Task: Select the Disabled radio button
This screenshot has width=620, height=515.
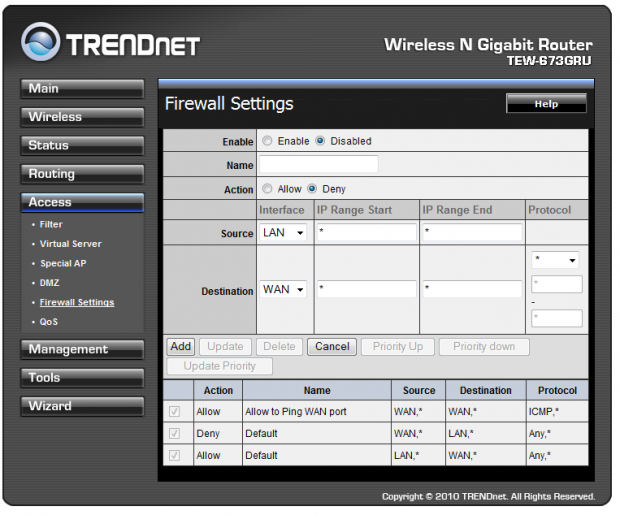Action: (x=320, y=141)
